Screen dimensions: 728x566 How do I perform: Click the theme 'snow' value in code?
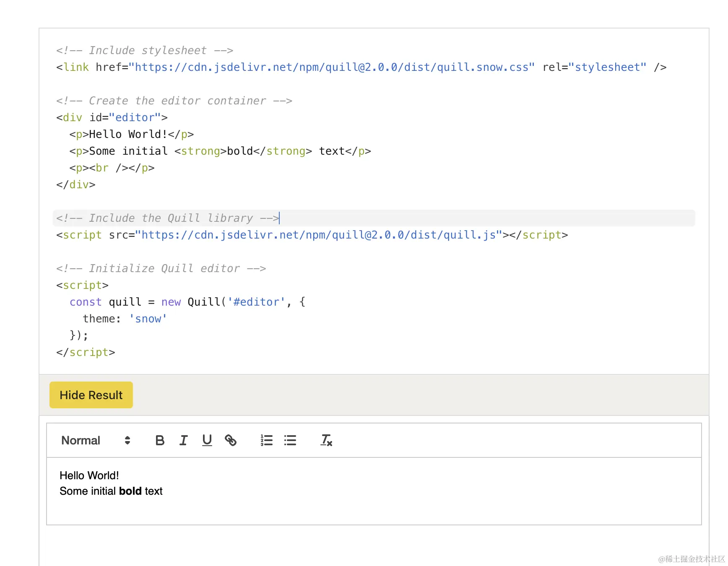[148, 319]
